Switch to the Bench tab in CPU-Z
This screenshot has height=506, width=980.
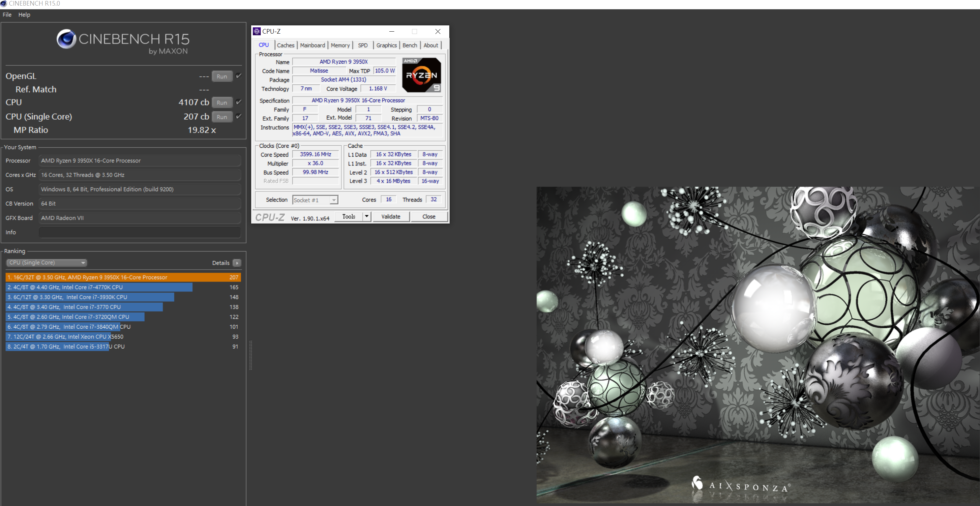[x=410, y=45]
